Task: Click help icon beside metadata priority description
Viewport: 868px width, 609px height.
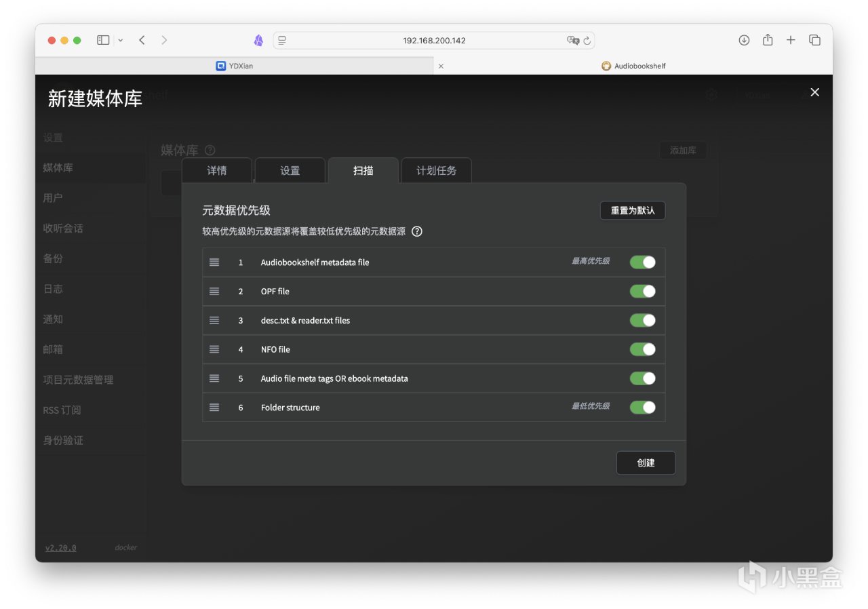Action: (417, 231)
